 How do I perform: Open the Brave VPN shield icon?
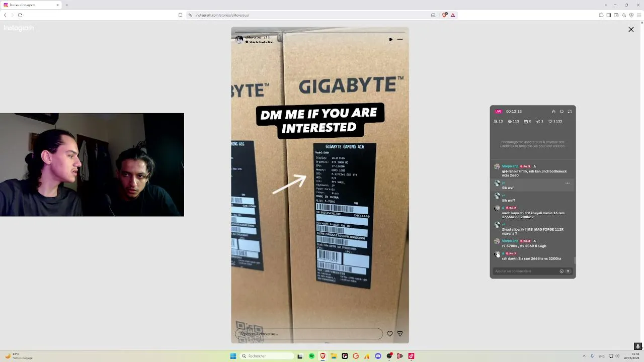coord(631,15)
